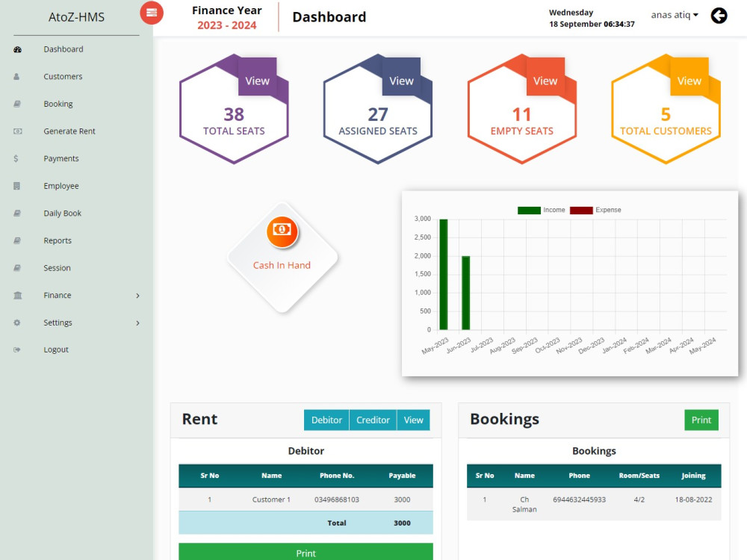Click the Phone No. column header in Debitor table
The height and width of the screenshot is (560, 747).
tap(337, 475)
